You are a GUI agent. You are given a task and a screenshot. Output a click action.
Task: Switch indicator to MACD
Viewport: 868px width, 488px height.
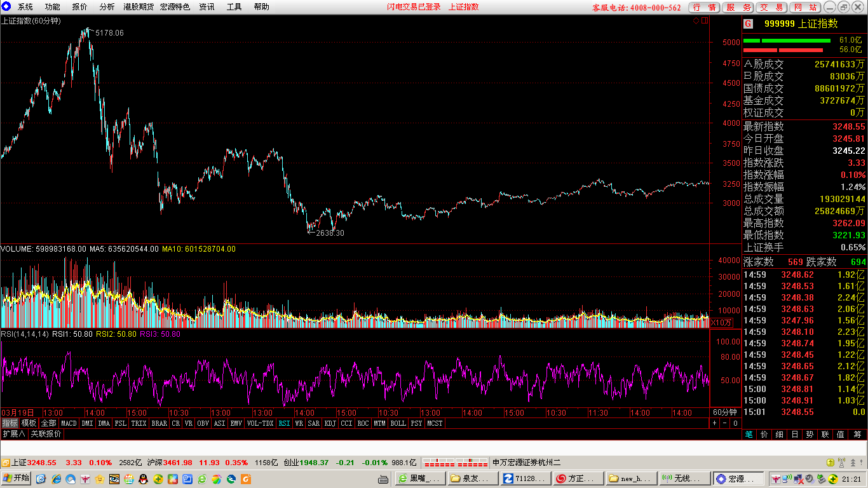69,423
